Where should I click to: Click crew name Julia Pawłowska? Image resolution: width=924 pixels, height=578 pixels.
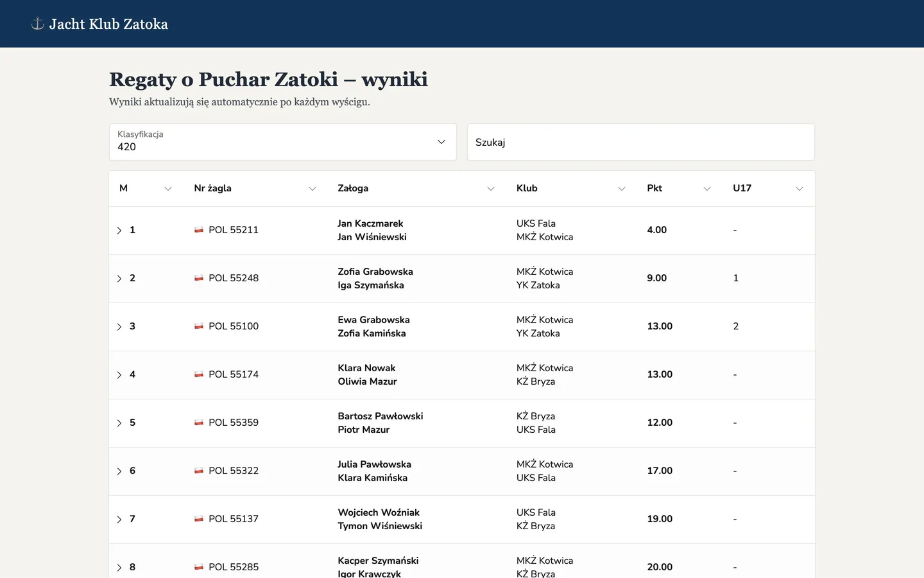tap(375, 464)
